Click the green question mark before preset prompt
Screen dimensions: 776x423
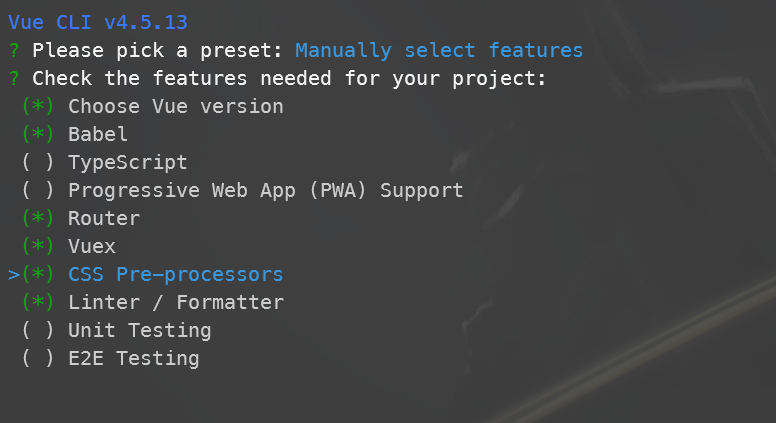[14, 50]
